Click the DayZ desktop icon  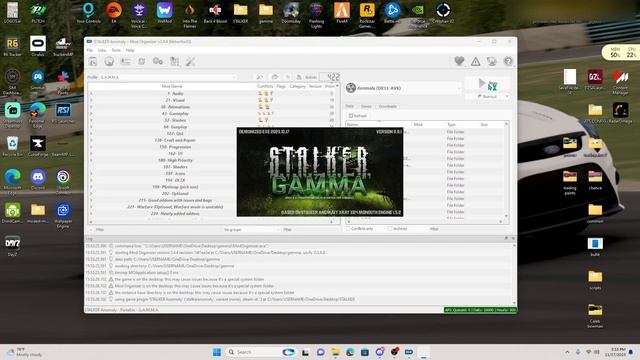click(x=12, y=246)
